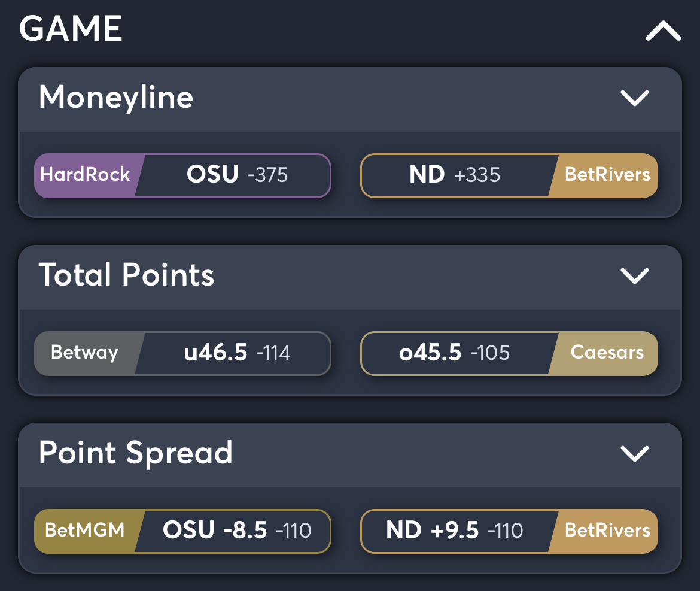Click the BetMGM badge on OSU spread
Viewport: 700px width, 591px height.
coord(85,531)
